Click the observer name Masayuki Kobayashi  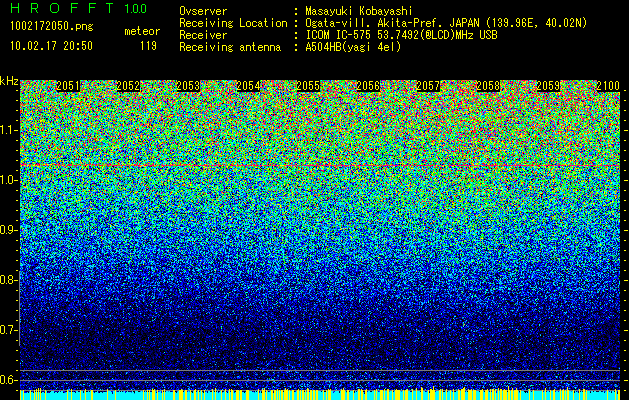359,11
